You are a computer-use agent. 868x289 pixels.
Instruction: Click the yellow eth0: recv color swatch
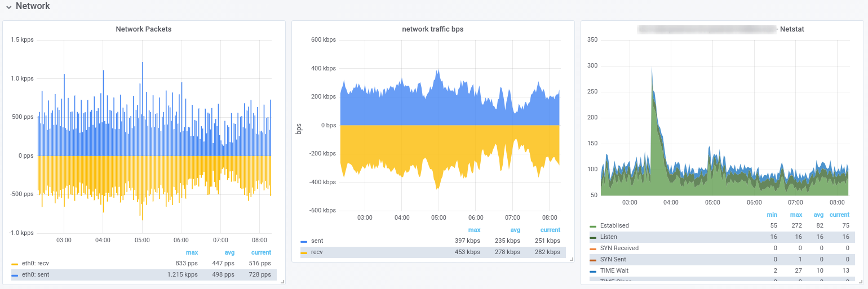pos(15,264)
